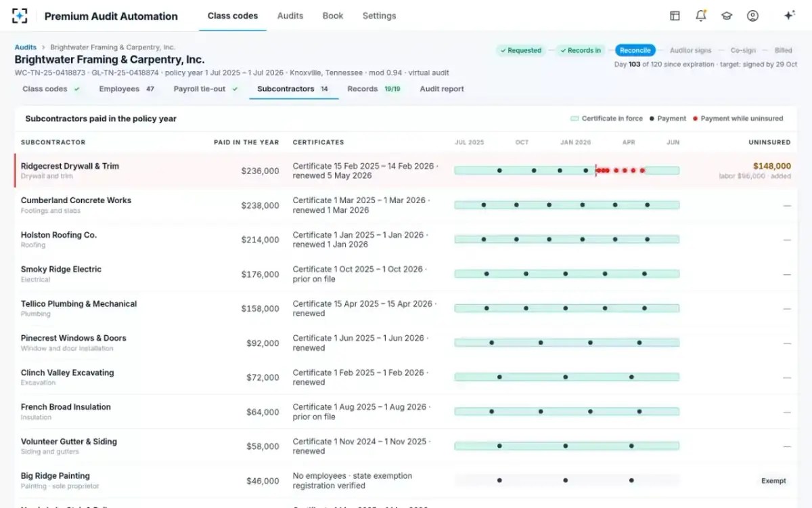Click the $46,000 paid amount
This screenshot has width=812, height=508.
click(263, 481)
